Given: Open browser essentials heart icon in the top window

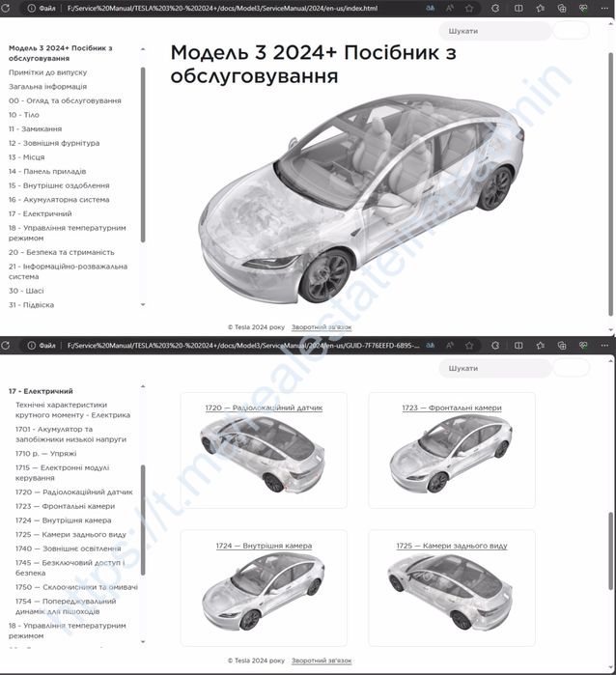Looking at the screenshot, I should pyautogui.click(x=583, y=8).
